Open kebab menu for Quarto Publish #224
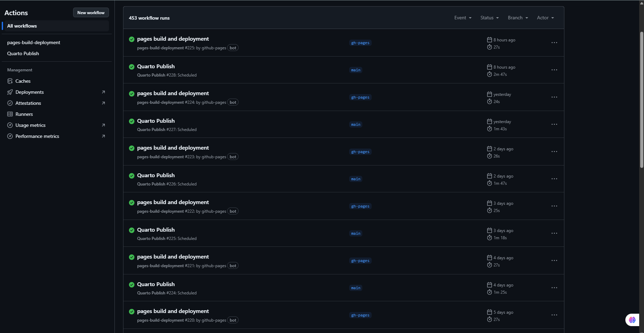The width and height of the screenshot is (644, 333). [x=554, y=288]
